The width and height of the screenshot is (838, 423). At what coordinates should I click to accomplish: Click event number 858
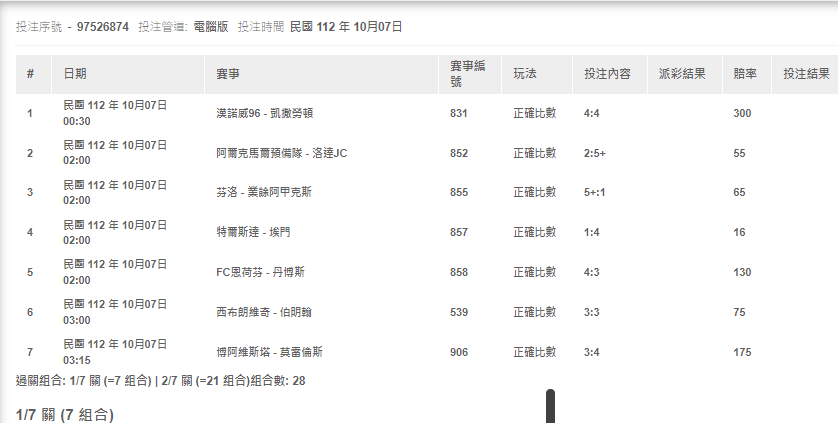[459, 272]
